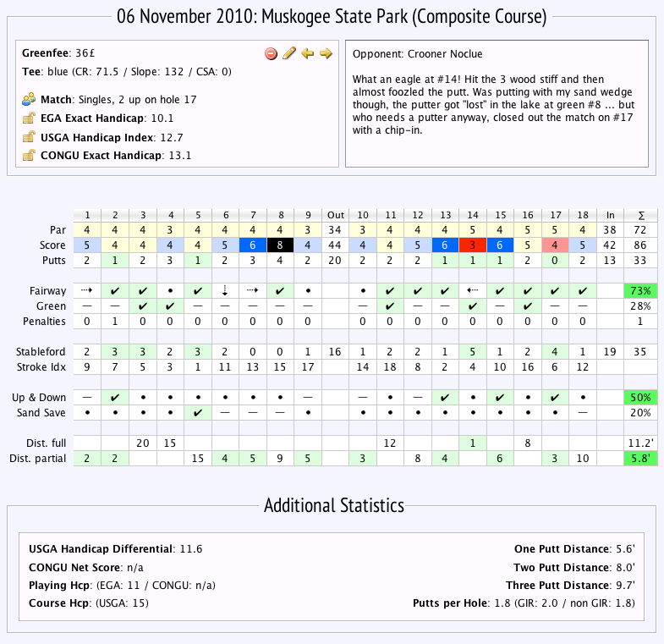Click the Σ totals column header
This screenshot has width=664, height=644.
point(640,215)
